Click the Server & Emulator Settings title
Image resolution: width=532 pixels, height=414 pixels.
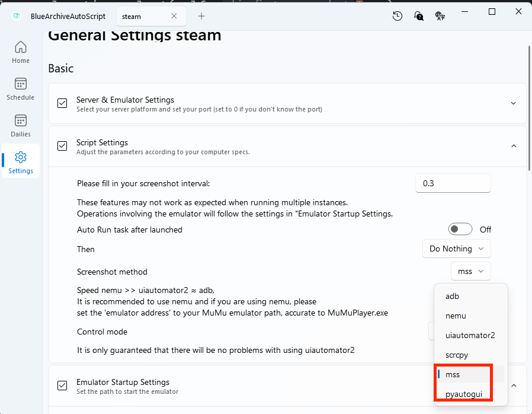[x=125, y=100]
